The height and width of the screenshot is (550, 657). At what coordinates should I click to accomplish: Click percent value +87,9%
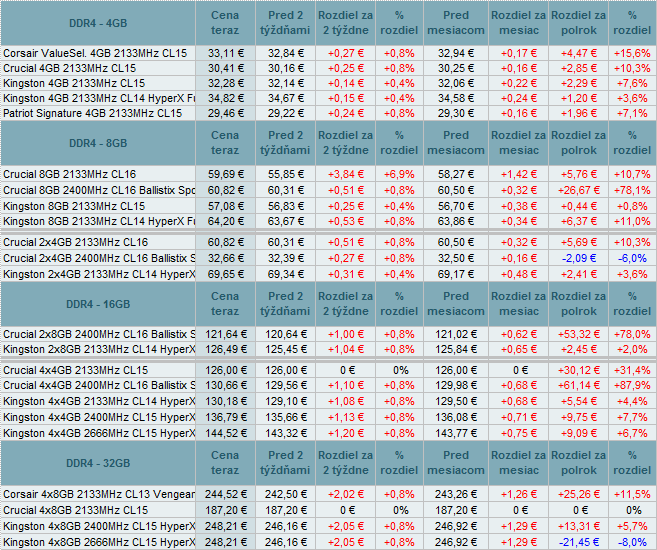pyautogui.click(x=632, y=385)
